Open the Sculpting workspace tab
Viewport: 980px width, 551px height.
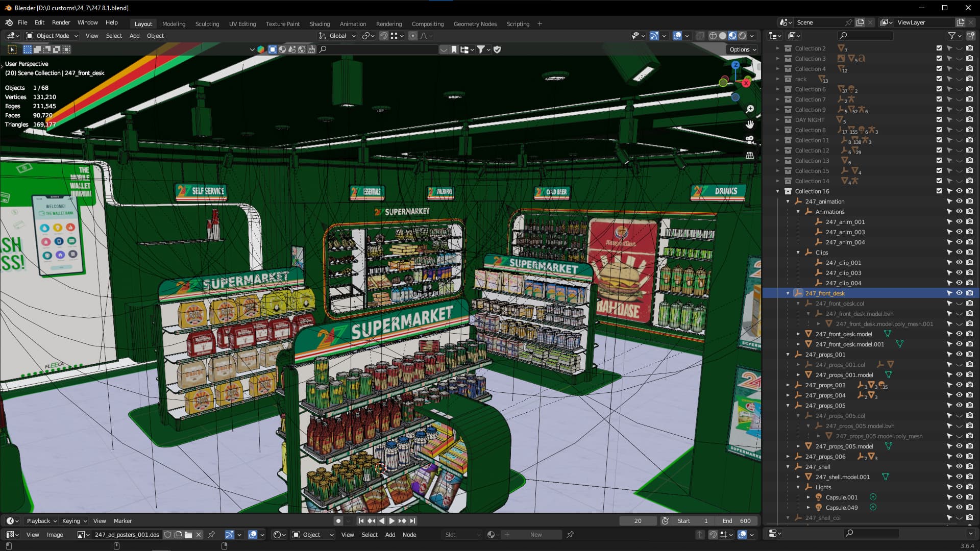point(207,23)
